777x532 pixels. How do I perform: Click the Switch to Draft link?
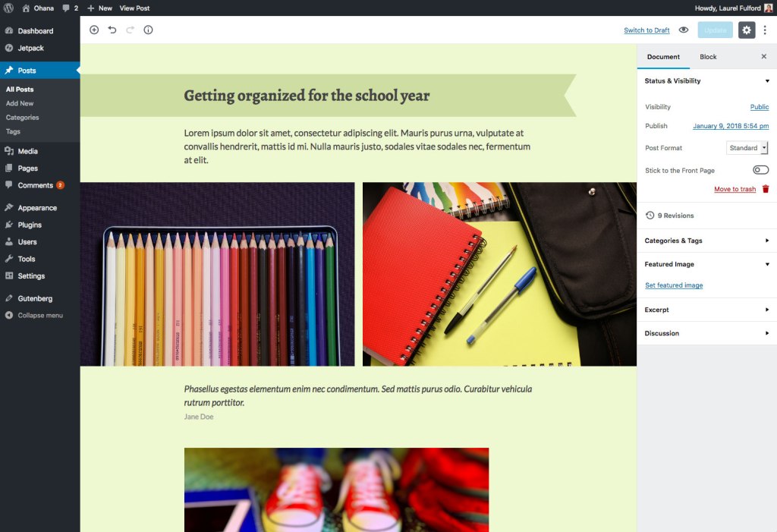coord(646,30)
